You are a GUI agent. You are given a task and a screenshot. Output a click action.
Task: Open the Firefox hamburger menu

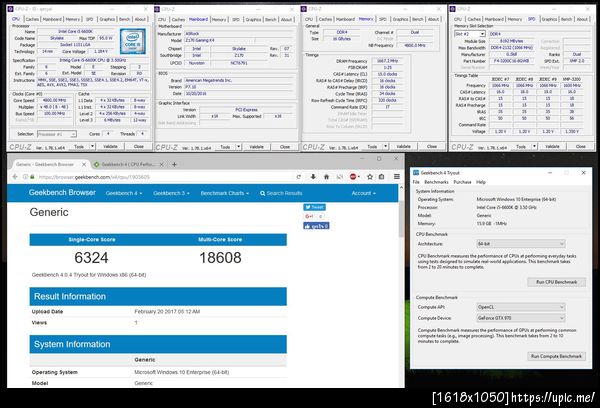pyautogui.click(x=397, y=176)
